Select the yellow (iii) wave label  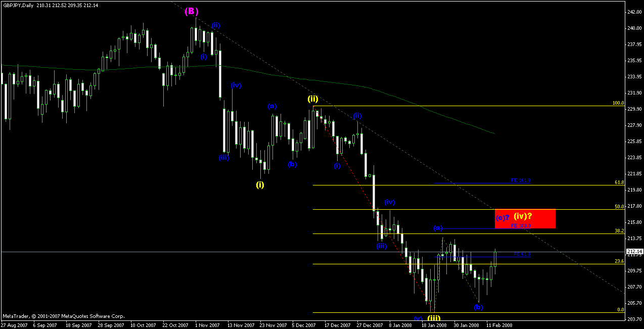[x=434, y=318]
